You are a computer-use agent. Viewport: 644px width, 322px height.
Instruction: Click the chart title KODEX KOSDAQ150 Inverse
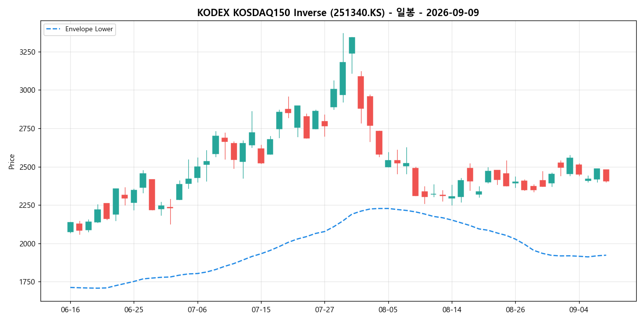[338, 13]
